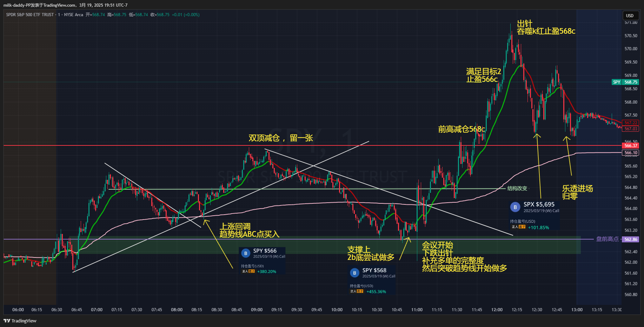The width and height of the screenshot is (644, 327).
Task: Click the 正人君子 badge under SPY $568 card
Action: (x=357, y=292)
